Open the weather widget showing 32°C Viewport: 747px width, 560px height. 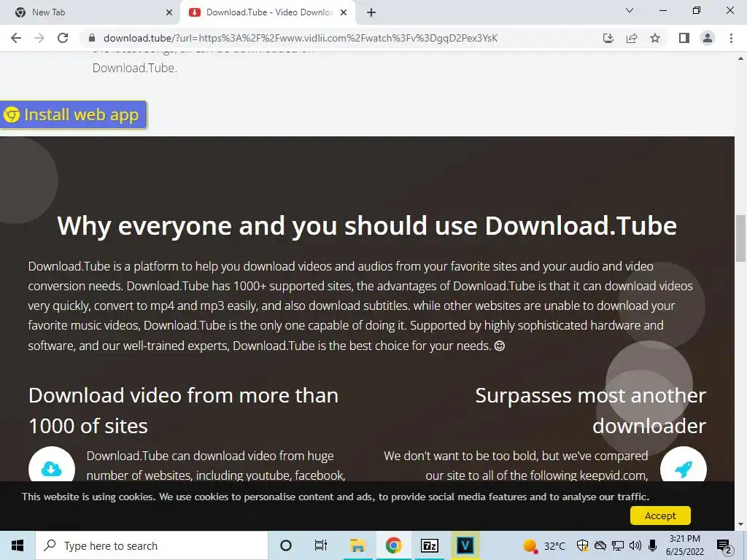[x=543, y=545]
